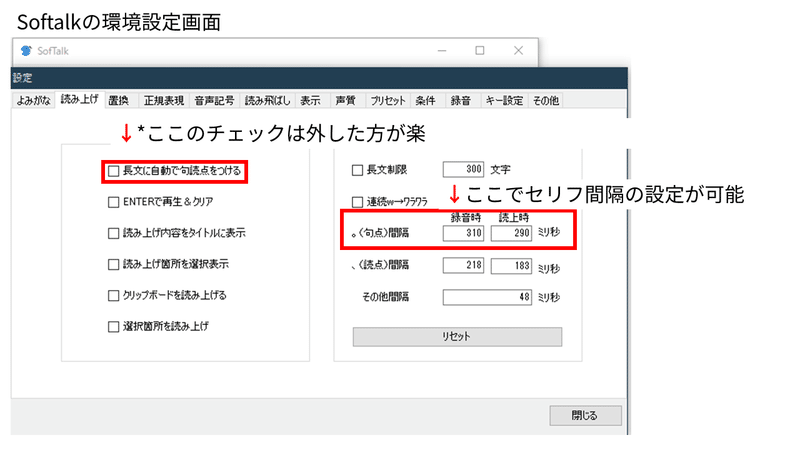The image size is (800, 450).
Task: Click the リセット button
Action: tap(457, 337)
